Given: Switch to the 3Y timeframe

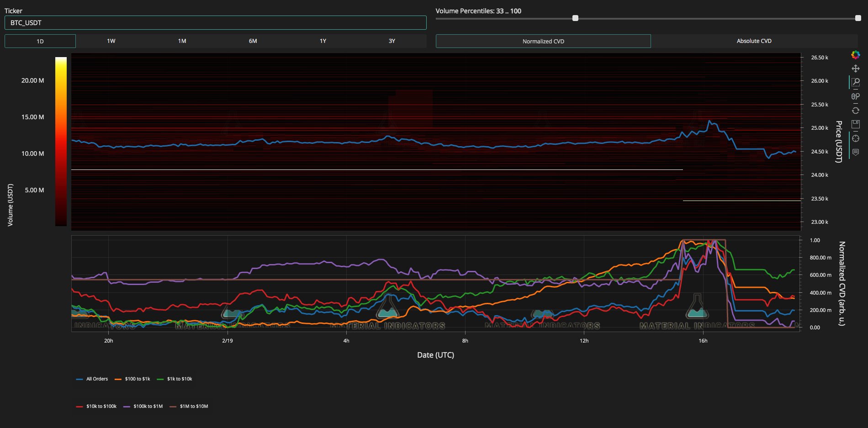Looking at the screenshot, I should click(392, 41).
